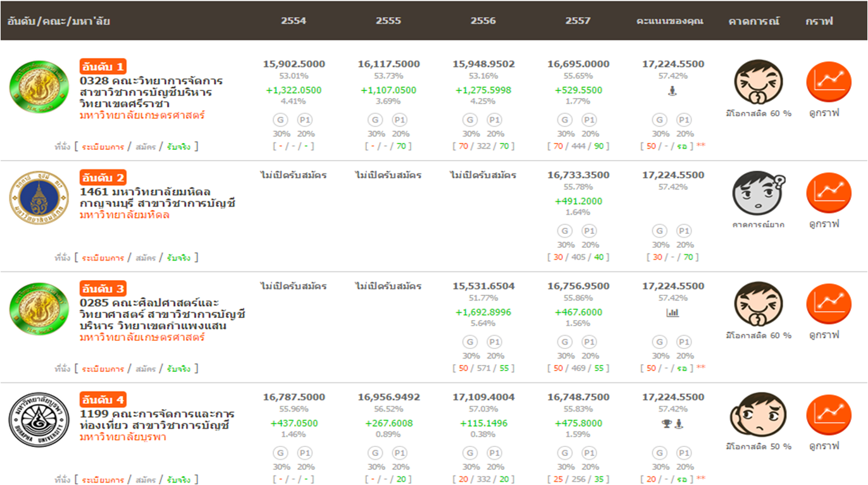Click the อันดับ 3 rank badge
Image resolution: width=868 pixels, height=485 pixels.
[x=103, y=289]
